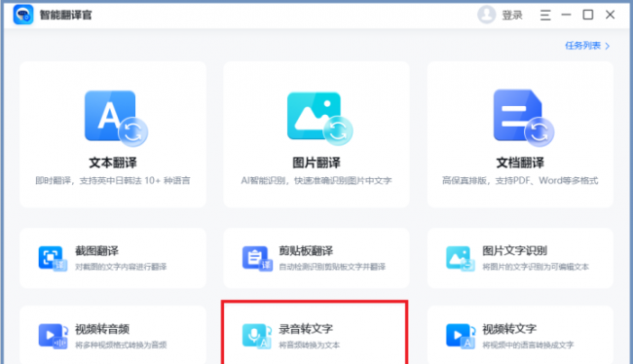Image resolution: width=633 pixels, height=364 pixels.
Task: Click the 视频转音频 video icon
Action: tap(53, 336)
